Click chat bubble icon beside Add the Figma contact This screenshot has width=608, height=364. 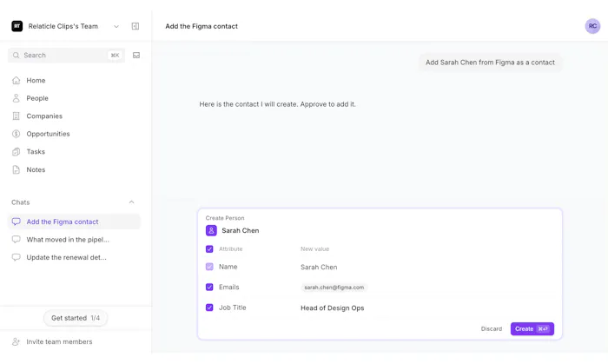click(x=16, y=222)
